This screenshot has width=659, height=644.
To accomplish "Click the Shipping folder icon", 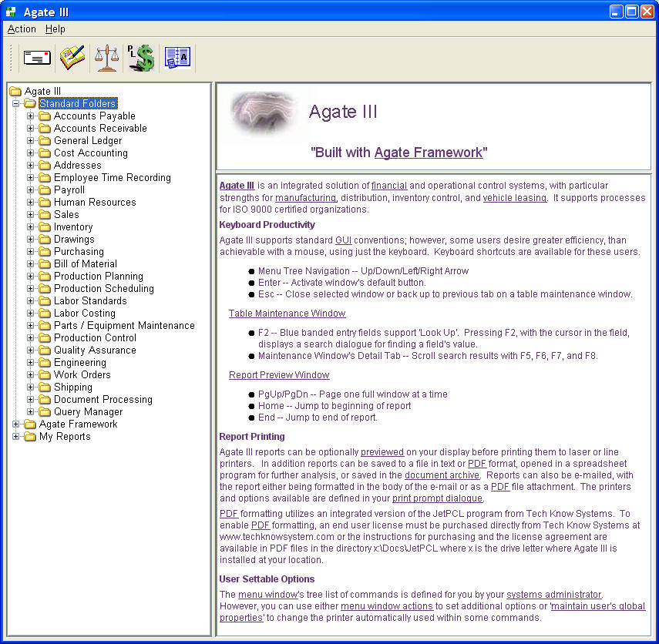I will (45, 387).
